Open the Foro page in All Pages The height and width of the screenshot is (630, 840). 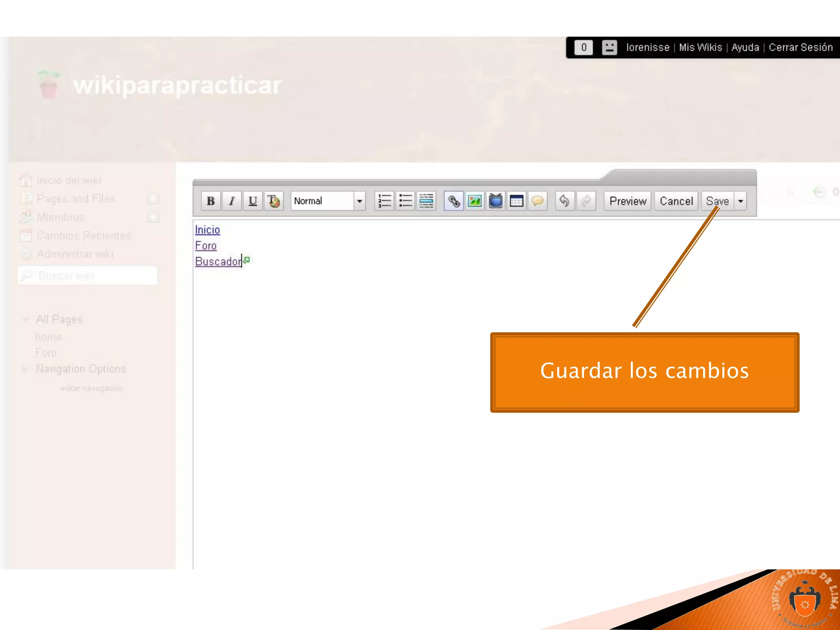click(x=46, y=353)
